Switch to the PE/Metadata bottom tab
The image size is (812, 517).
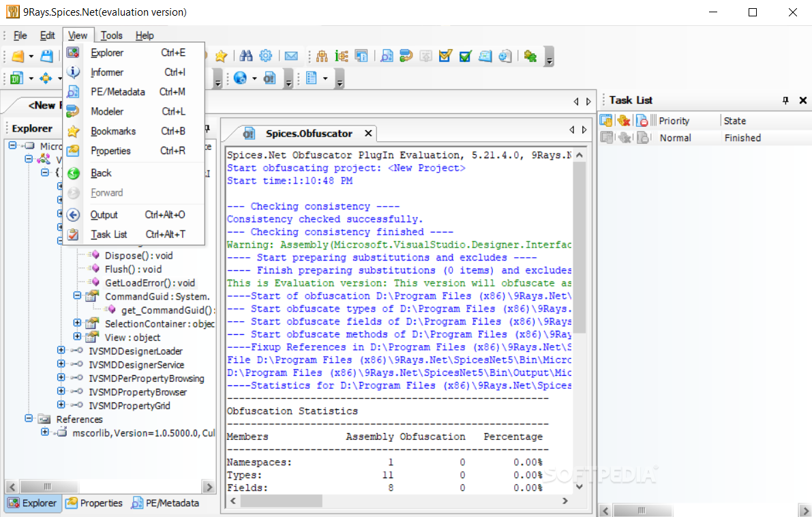[x=165, y=503]
